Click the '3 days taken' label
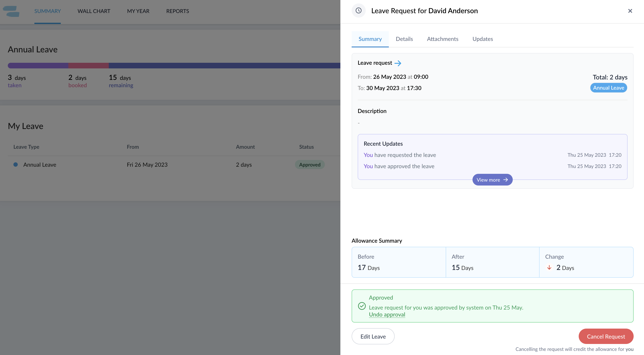This screenshot has height=355, width=644. click(17, 81)
